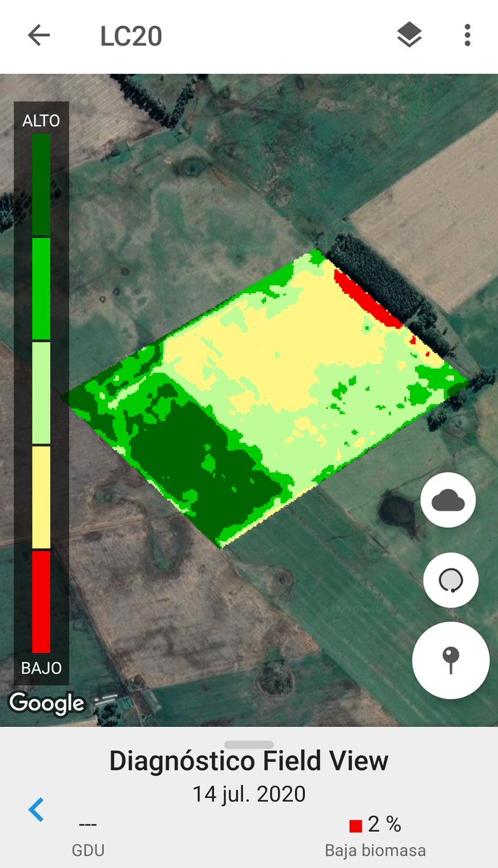Select the light green legend segment
The width and height of the screenshot is (498, 868).
(41, 393)
